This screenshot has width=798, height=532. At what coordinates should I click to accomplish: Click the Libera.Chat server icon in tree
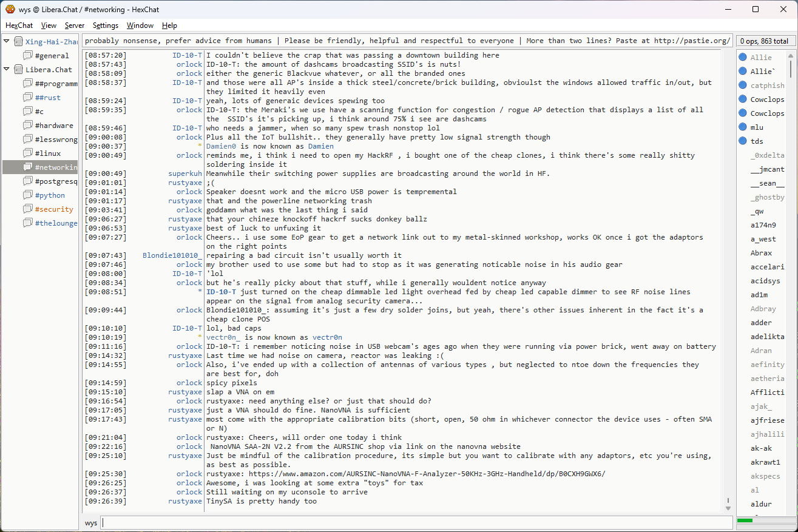(x=18, y=70)
